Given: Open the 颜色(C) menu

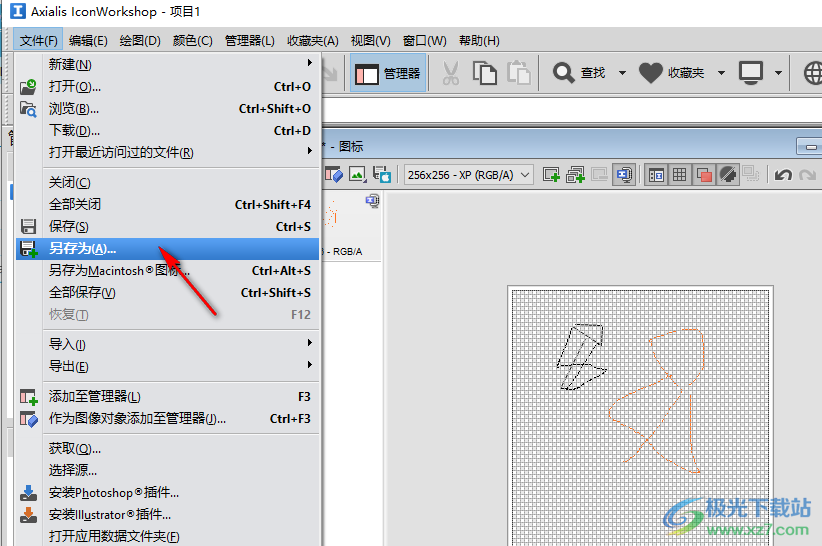Looking at the screenshot, I should tap(192, 41).
